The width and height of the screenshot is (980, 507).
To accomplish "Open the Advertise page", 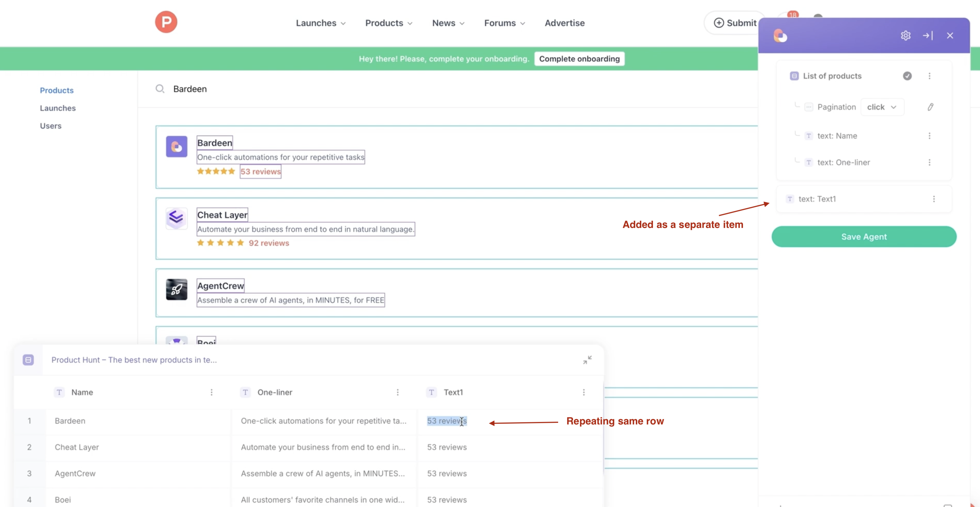I will [565, 23].
